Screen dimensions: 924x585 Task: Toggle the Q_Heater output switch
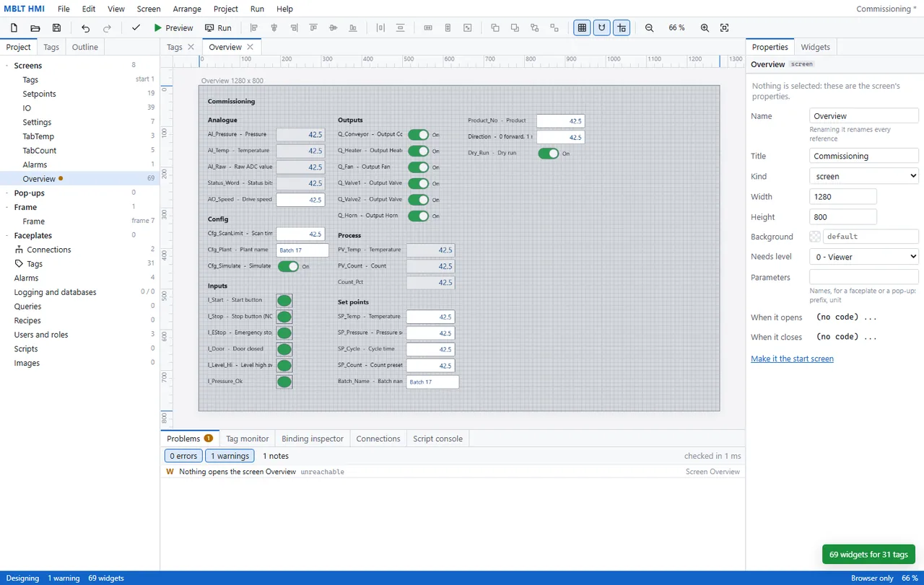(x=419, y=151)
